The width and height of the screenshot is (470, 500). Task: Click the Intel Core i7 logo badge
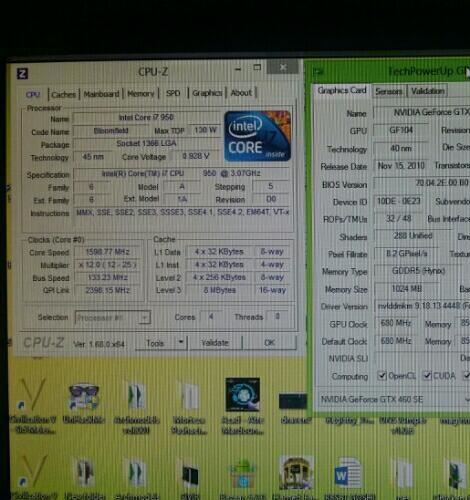pos(257,136)
